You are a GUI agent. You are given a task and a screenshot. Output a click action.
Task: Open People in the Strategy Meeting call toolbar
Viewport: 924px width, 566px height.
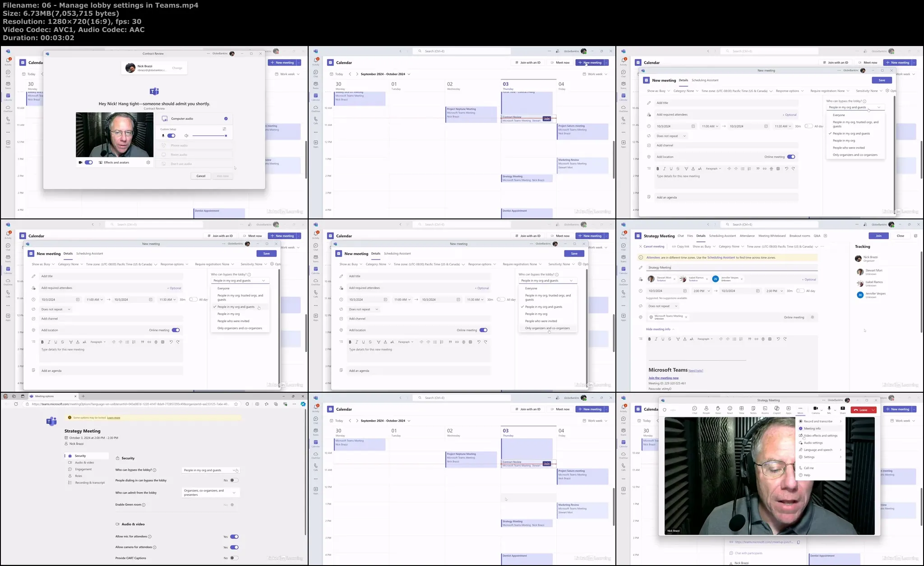tap(706, 409)
